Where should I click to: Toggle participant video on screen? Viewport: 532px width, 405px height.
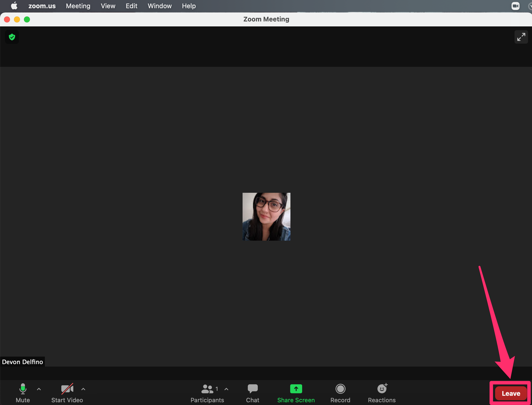(67, 391)
